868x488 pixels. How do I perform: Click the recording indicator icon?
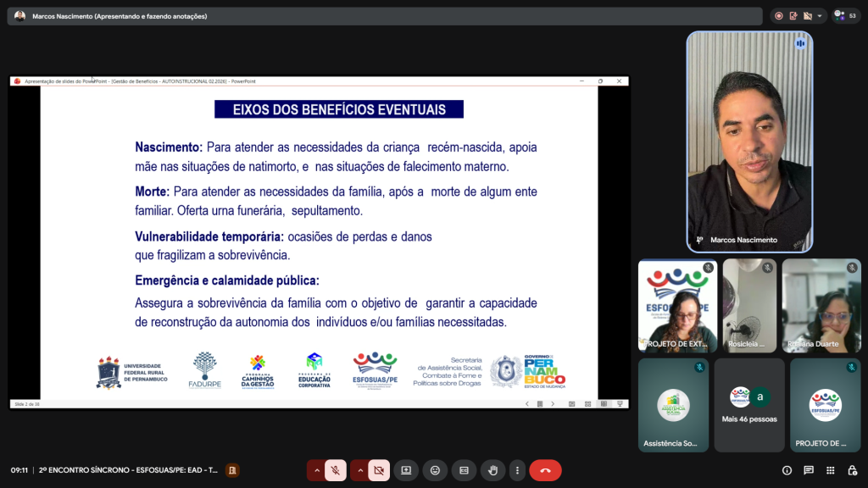tap(779, 16)
